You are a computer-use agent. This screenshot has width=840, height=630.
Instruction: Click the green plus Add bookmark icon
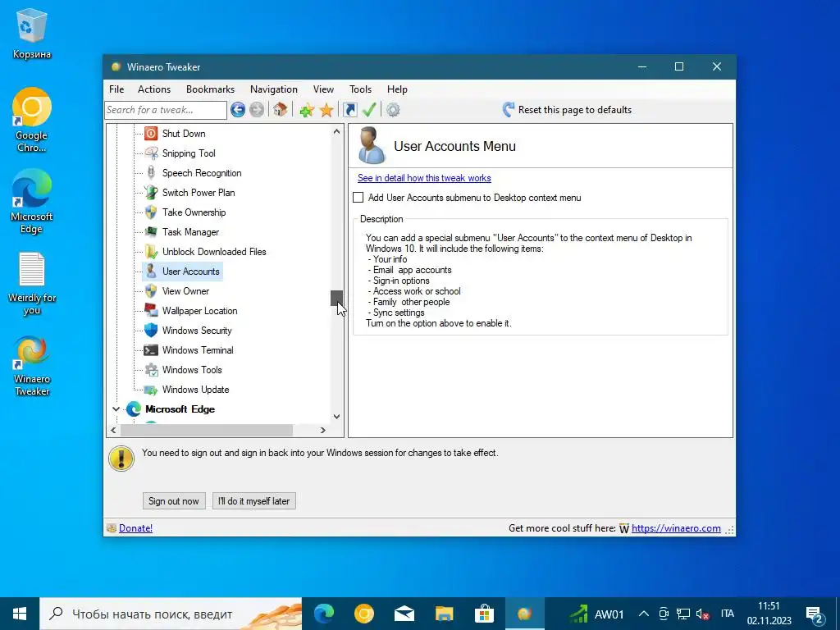[x=307, y=111]
